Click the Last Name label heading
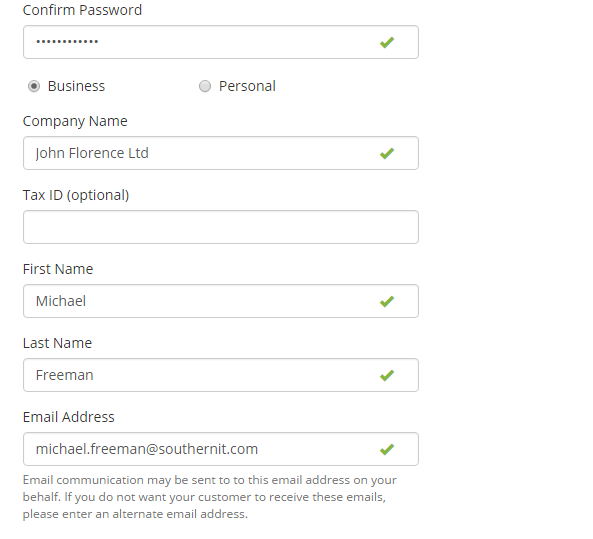Screen dimensions: 593x539 [x=57, y=343]
